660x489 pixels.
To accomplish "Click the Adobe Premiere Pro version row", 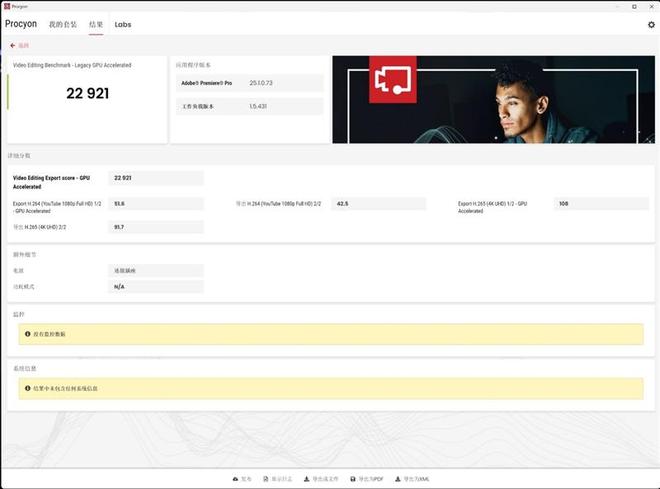I will point(249,83).
